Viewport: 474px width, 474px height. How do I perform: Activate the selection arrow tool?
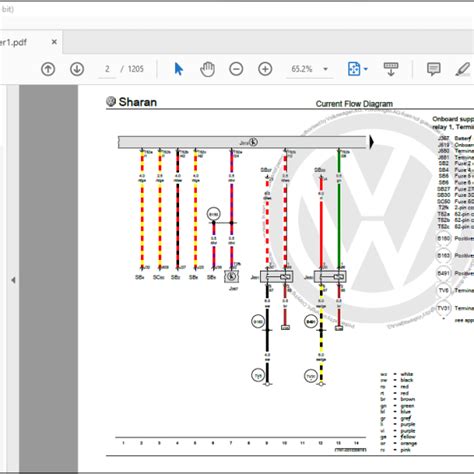point(179,69)
